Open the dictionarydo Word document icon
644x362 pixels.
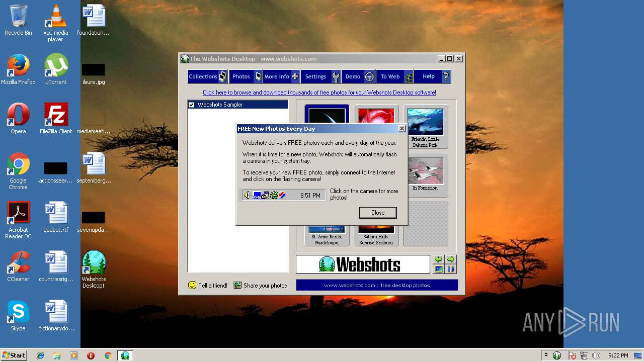(x=56, y=316)
